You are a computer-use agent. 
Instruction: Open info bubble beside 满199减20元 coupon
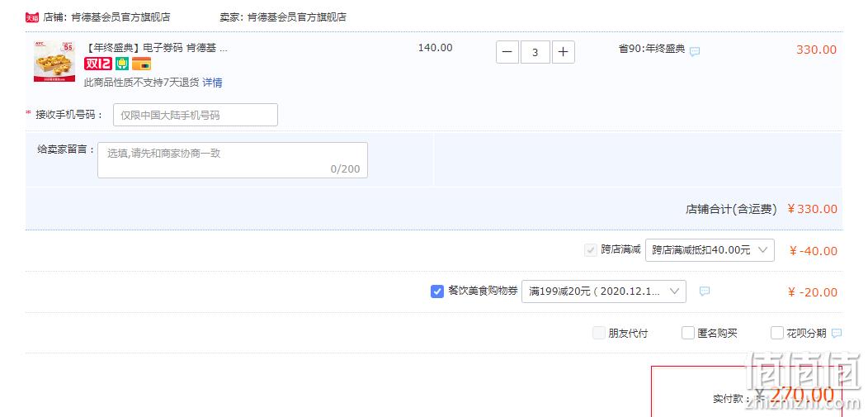704,291
